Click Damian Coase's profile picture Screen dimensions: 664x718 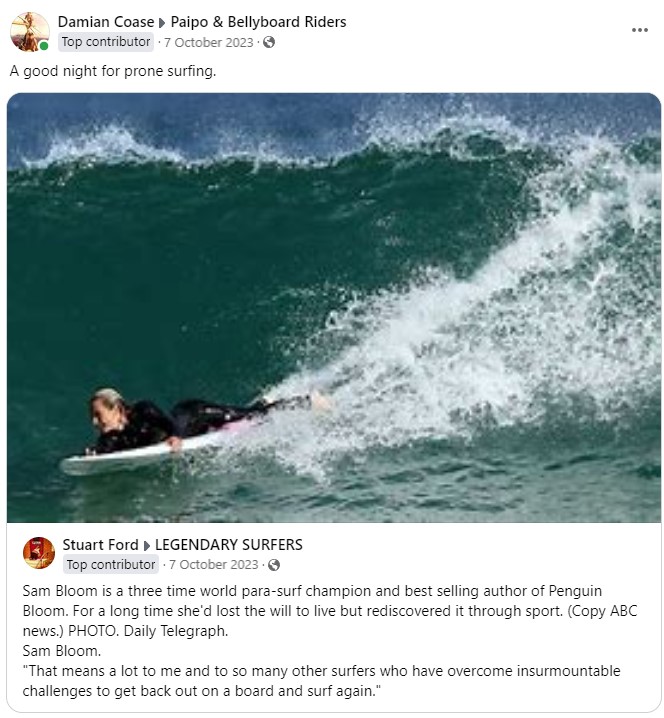[30, 32]
